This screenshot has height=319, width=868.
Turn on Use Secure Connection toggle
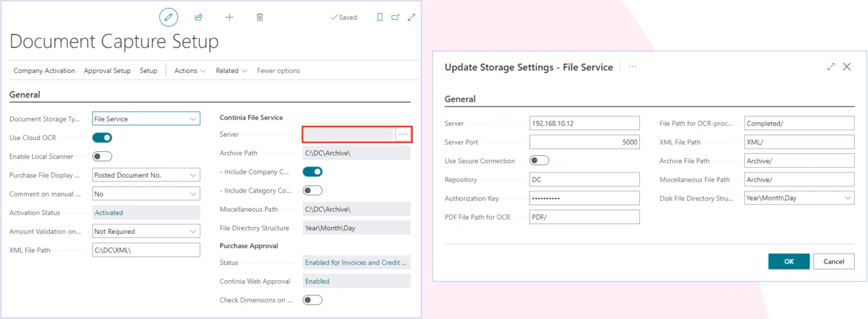coord(539,160)
